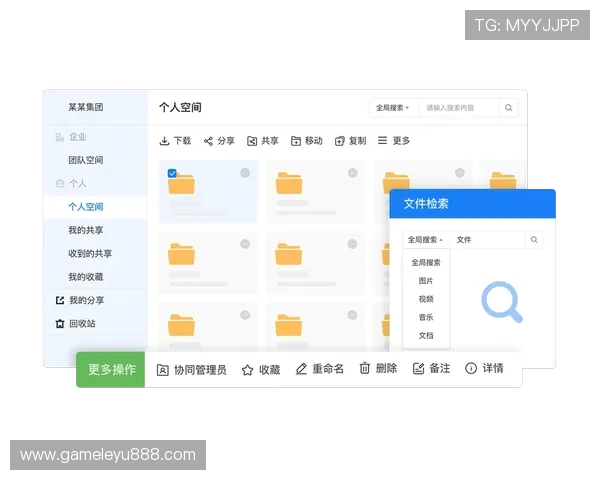Open the second folder in middle row
Image resolution: width=600 pixels, height=480 pixels.
tap(289, 254)
